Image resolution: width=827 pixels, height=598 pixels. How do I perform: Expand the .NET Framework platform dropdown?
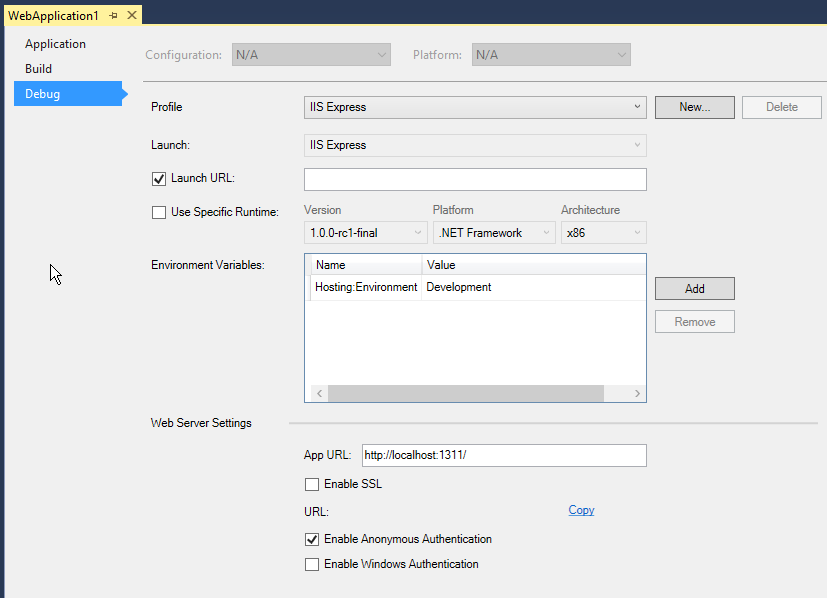pyautogui.click(x=494, y=233)
